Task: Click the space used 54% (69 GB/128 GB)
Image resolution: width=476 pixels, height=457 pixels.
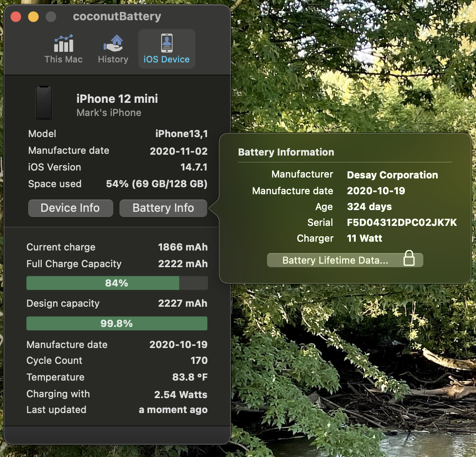Action: click(x=157, y=184)
